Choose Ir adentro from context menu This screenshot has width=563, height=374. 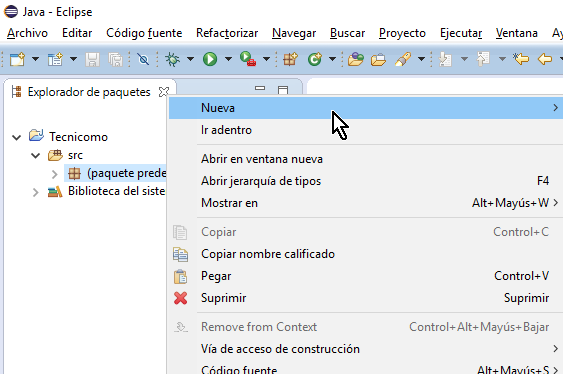click(x=366, y=130)
